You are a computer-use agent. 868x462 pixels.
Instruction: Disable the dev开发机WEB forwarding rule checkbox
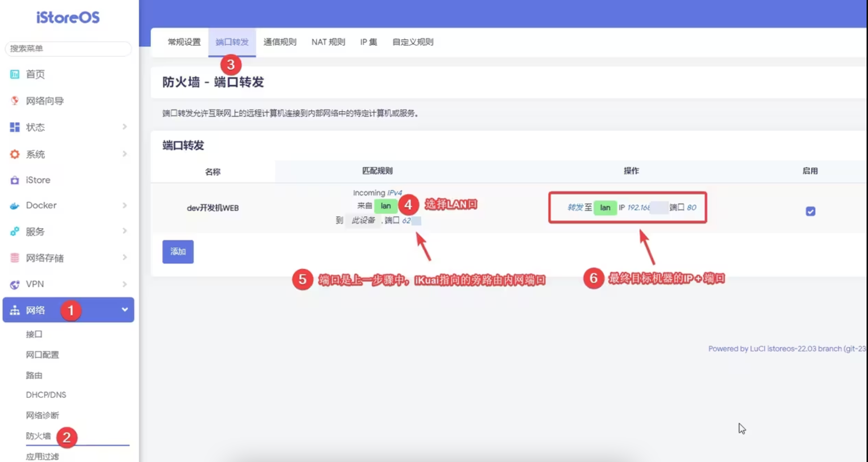810,211
